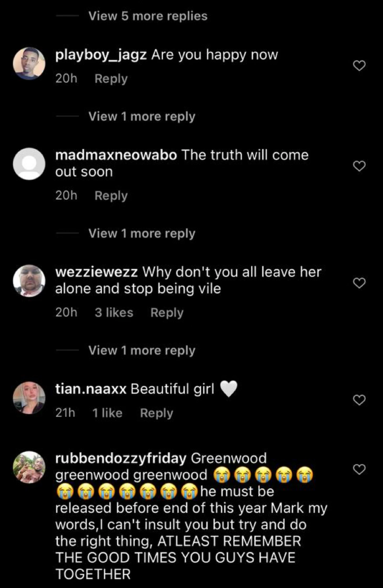Open madmaxneowabo default avatar

point(29,164)
